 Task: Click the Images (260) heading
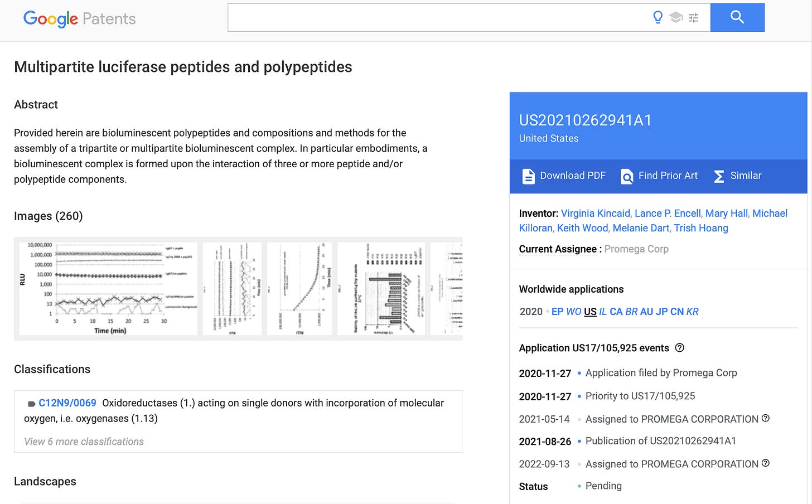click(x=49, y=216)
